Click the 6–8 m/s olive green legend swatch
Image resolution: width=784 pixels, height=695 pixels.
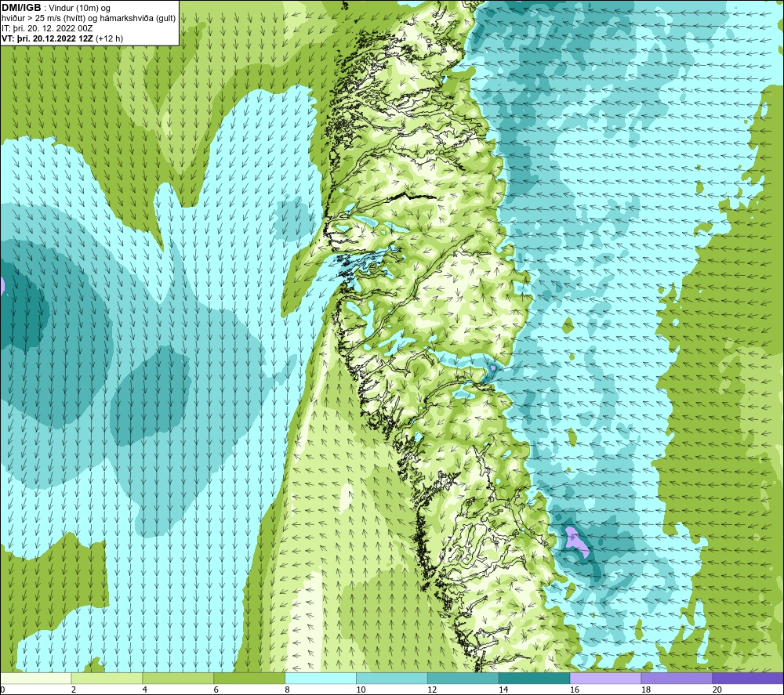(249, 679)
